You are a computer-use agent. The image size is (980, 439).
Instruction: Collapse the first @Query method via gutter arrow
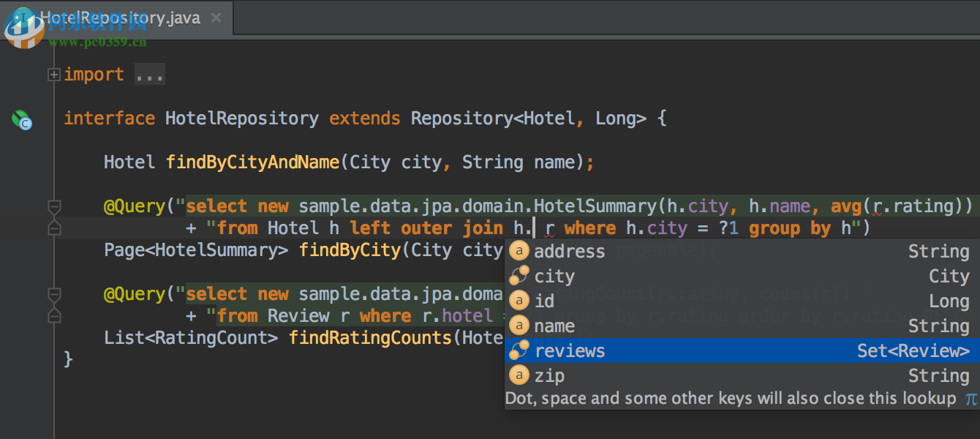53,207
